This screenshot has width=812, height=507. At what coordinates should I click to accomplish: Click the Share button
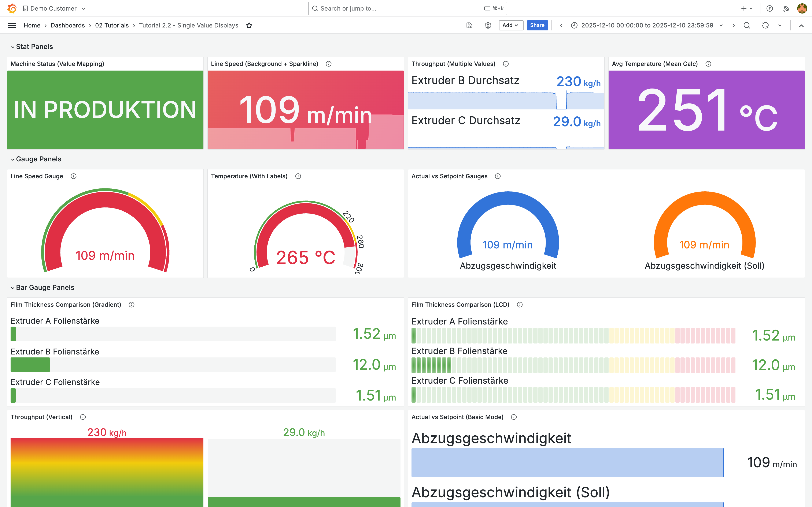pos(537,26)
